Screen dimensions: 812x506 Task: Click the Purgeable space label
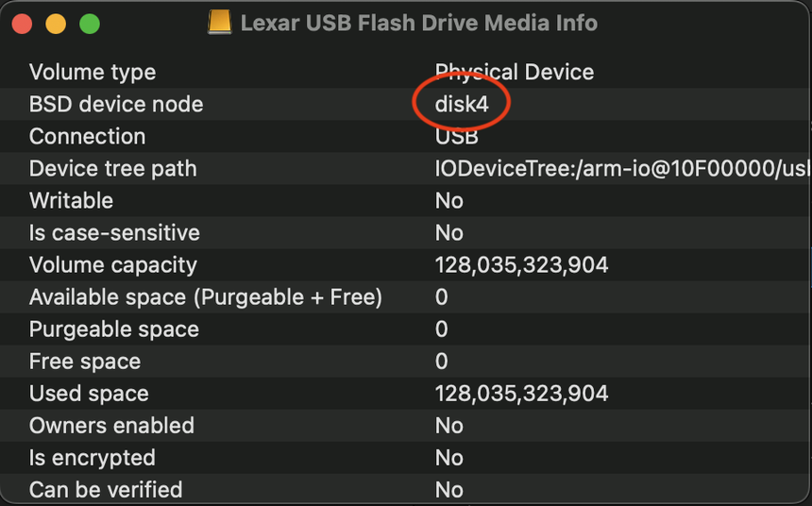pos(114,329)
